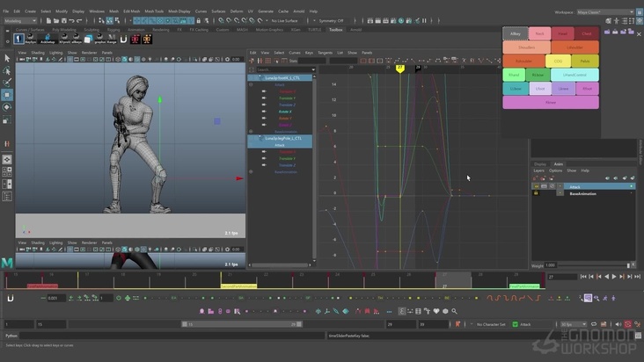Toggle the eye icon beside Rotate X channel
The height and width of the screenshot is (362, 644).
263,112
